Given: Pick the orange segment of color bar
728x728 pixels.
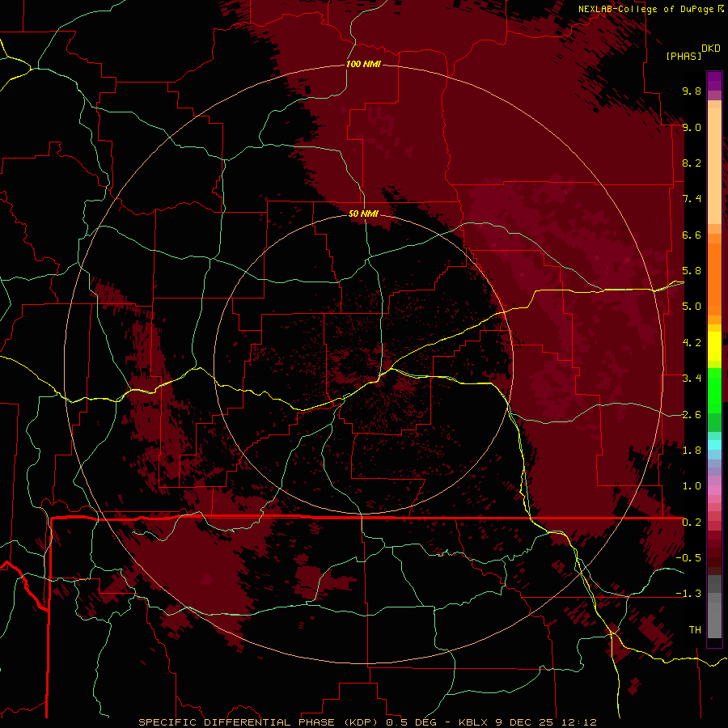Looking at the screenshot, I should tap(714, 278).
